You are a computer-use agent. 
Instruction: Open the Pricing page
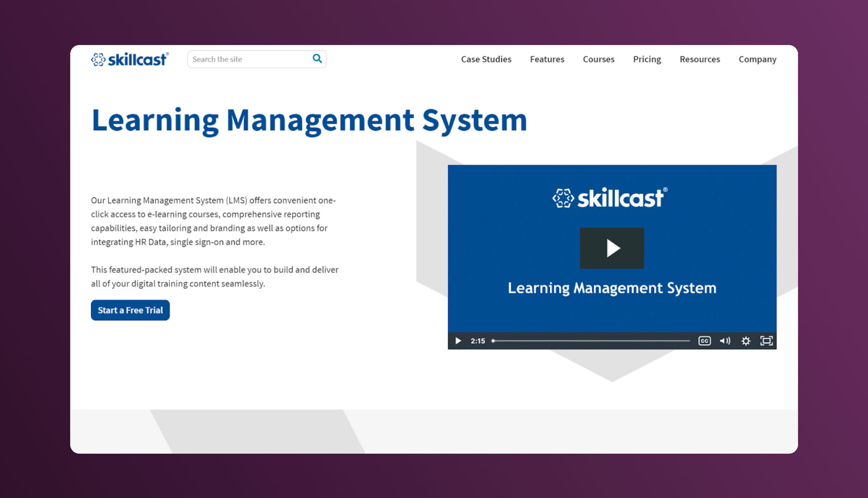click(646, 59)
